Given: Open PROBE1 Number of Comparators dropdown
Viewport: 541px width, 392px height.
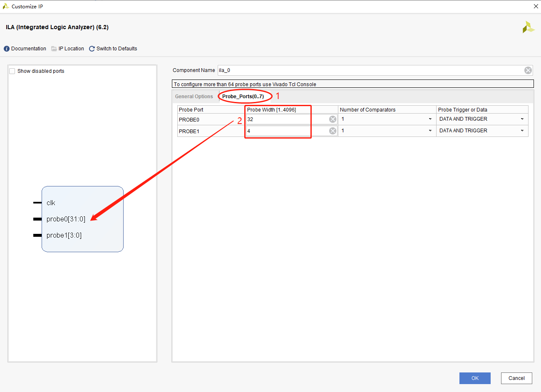Looking at the screenshot, I should [430, 131].
